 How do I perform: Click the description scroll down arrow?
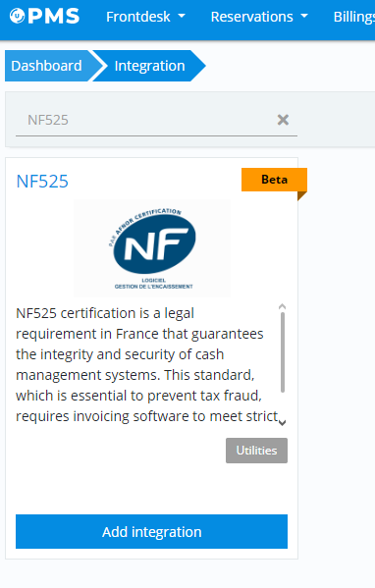coord(283,423)
